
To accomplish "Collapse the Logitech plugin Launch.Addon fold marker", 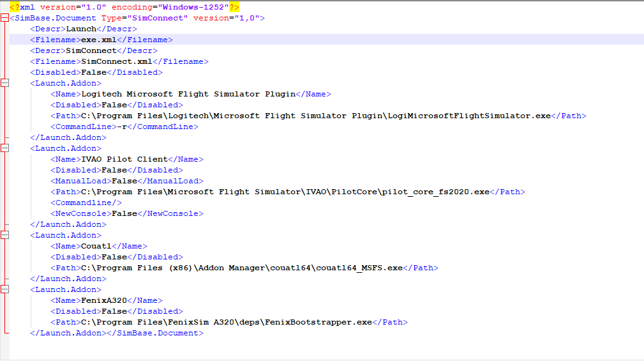I will pos(4,82).
